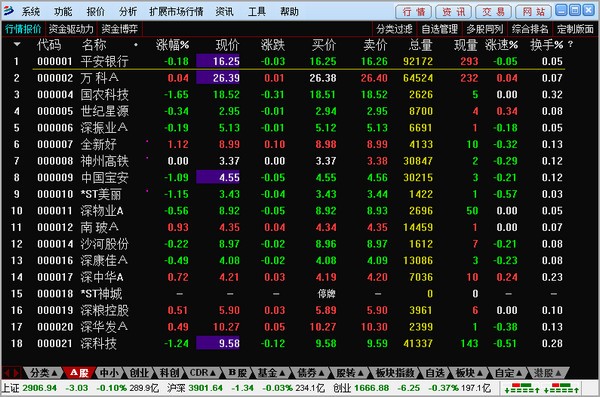The height and width of the screenshot is (397, 600).
Task: Click the left red scroll arrow by bottom tabs
Action: click(7, 372)
